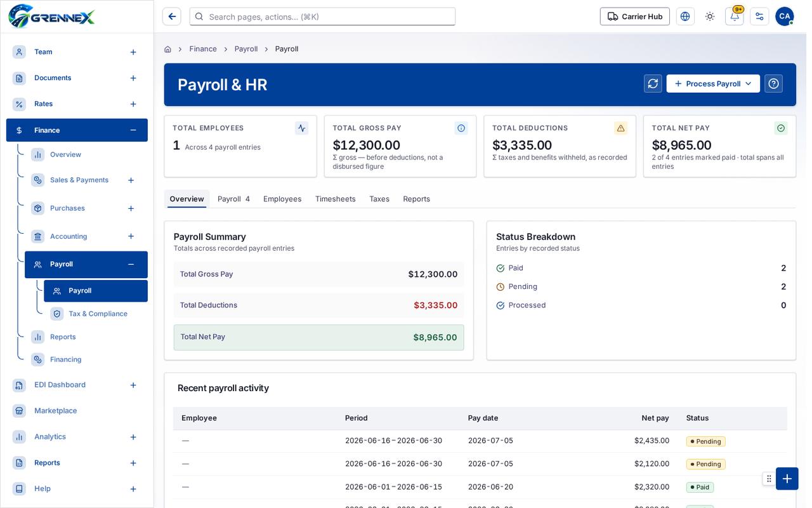Expand the Documents sidebar section

coord(133,78)
